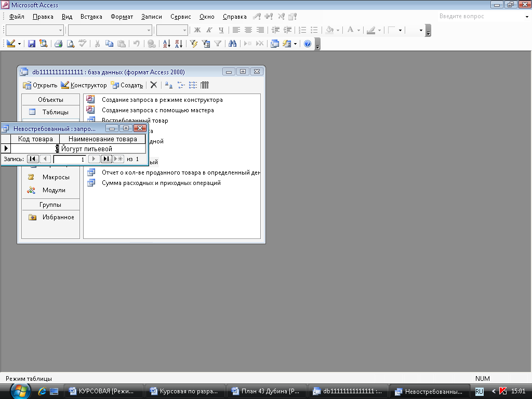Click the new record asterisk button
The image size is (532, 399).
(118, 159)
